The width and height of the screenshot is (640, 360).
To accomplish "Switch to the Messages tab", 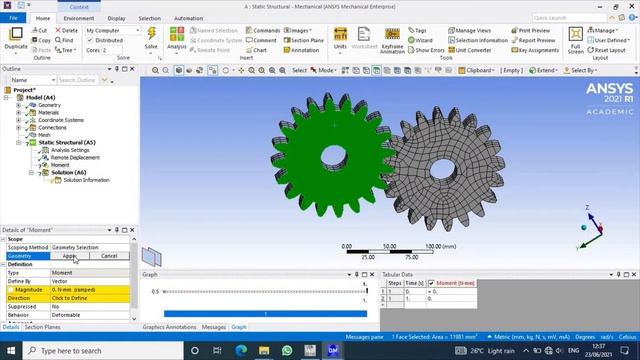I will tap(213, 327).
